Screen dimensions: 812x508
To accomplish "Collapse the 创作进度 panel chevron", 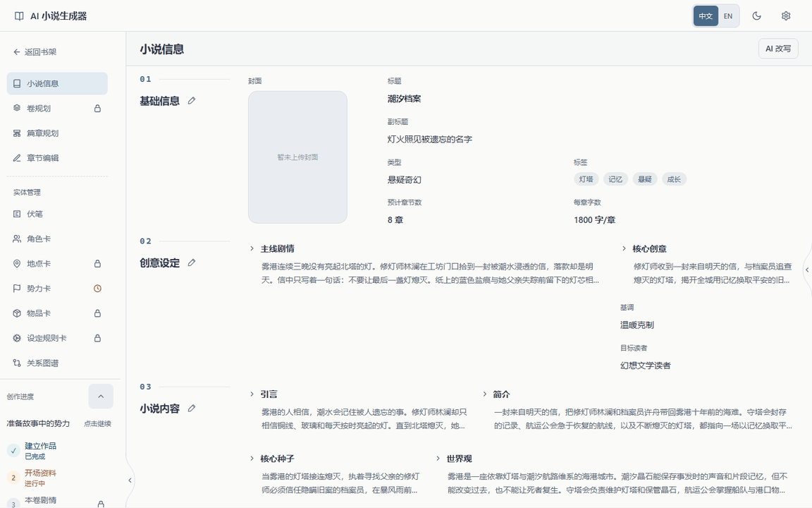I will point(101,397).
